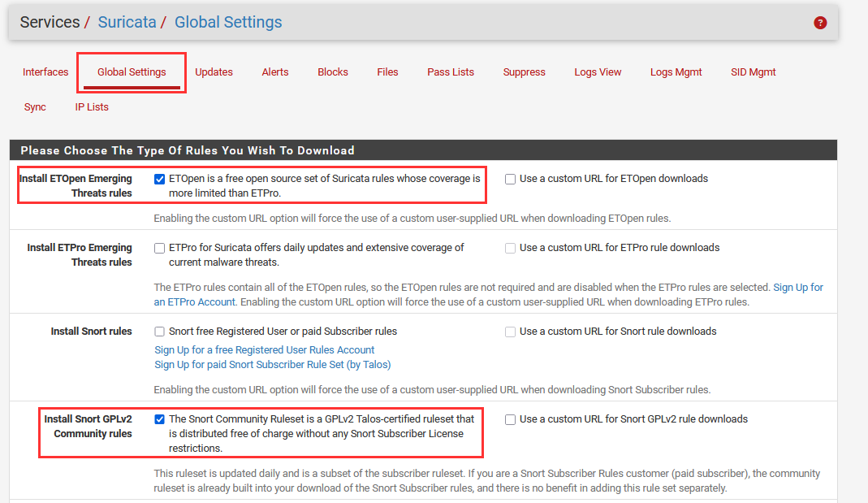Viewport: 868px width, 503px height.
Task: Open the free Registered User Rules signup link
Action: coord(265,350)
